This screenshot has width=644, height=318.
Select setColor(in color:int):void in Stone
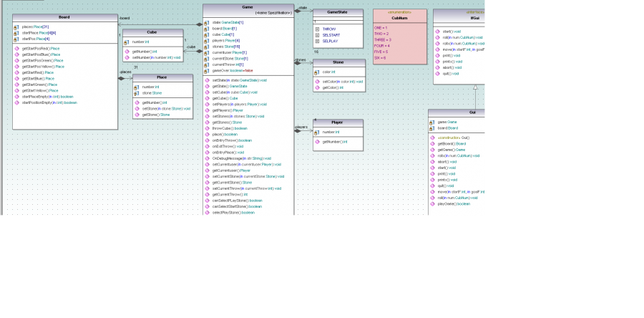point(343,82)
